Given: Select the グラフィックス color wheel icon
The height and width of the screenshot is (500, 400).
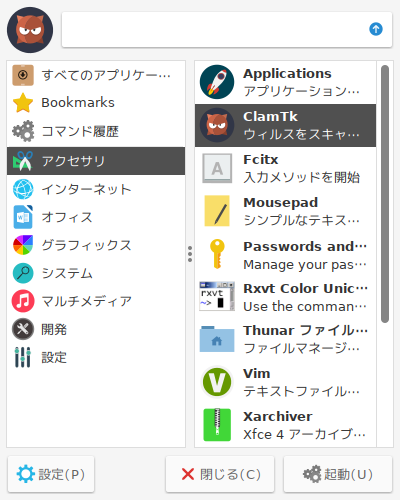Looking at the screenshot, I should [23, 245].
